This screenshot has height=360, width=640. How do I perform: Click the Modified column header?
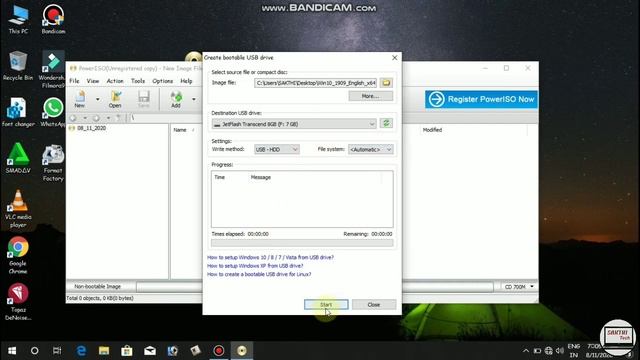click(432, 130)
